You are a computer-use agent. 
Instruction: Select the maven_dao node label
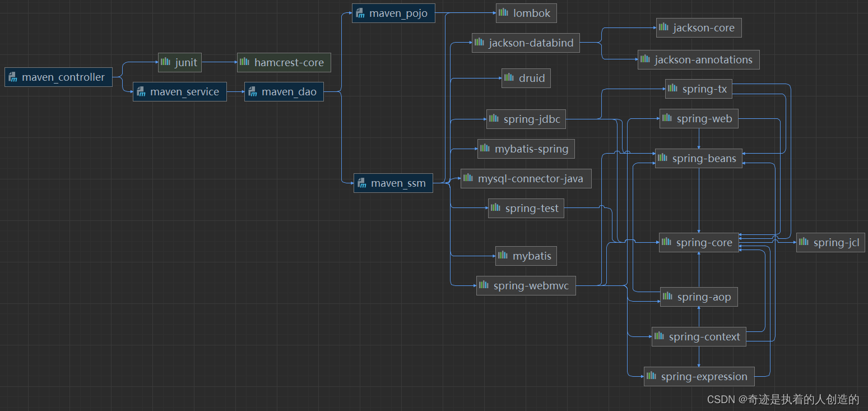coord(289,92)
